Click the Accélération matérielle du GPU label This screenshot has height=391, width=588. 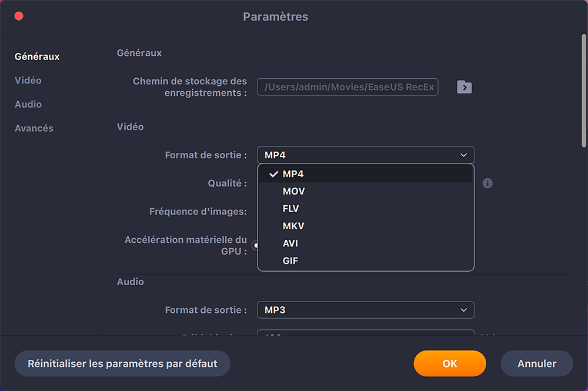point(186,246)
